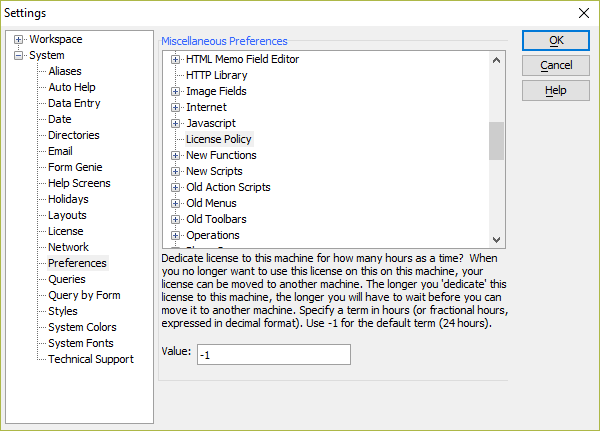
Task: Expand the Operations preferences node
Action: point(175,235)
